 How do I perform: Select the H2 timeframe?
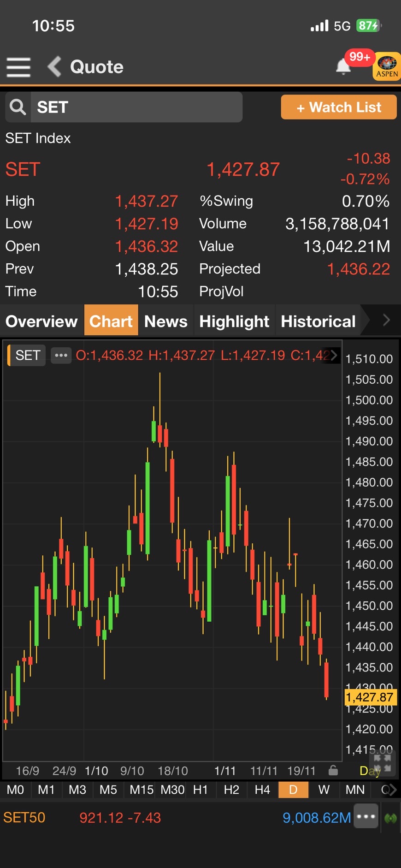[x=231, y=790]
